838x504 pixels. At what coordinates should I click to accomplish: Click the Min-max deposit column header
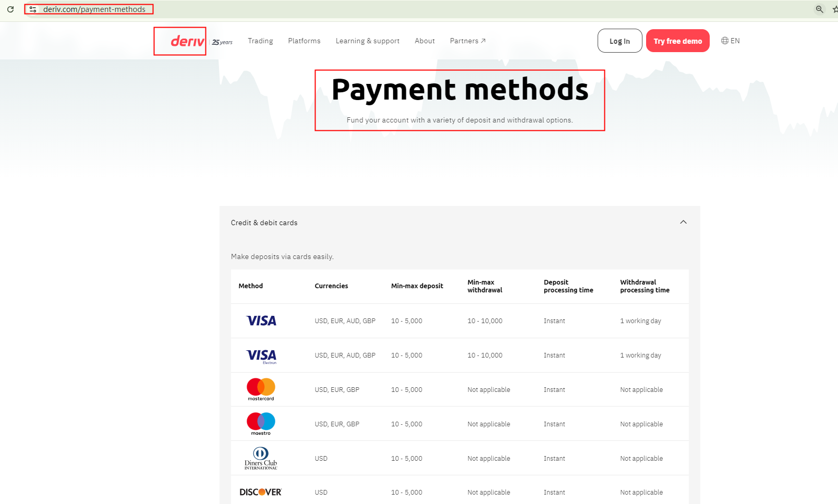(417, 286)
